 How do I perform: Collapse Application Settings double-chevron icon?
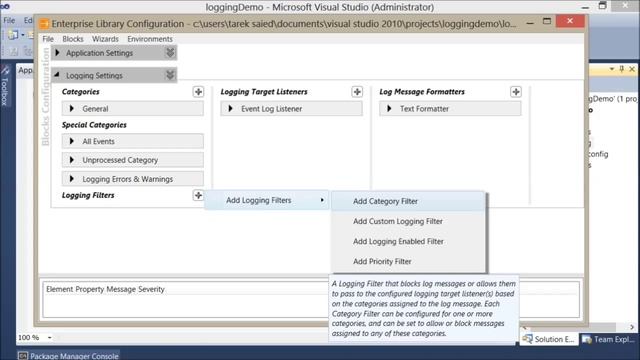click(170, 53)
